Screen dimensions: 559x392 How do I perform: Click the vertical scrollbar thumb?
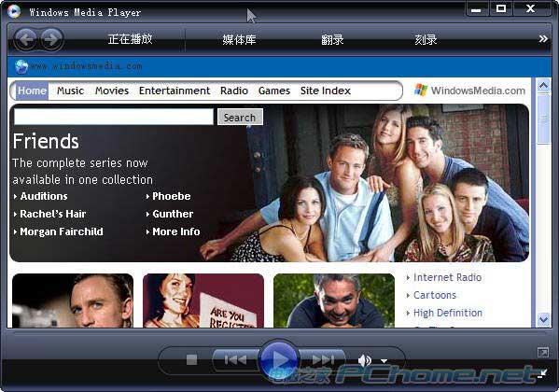coord(544,119)
